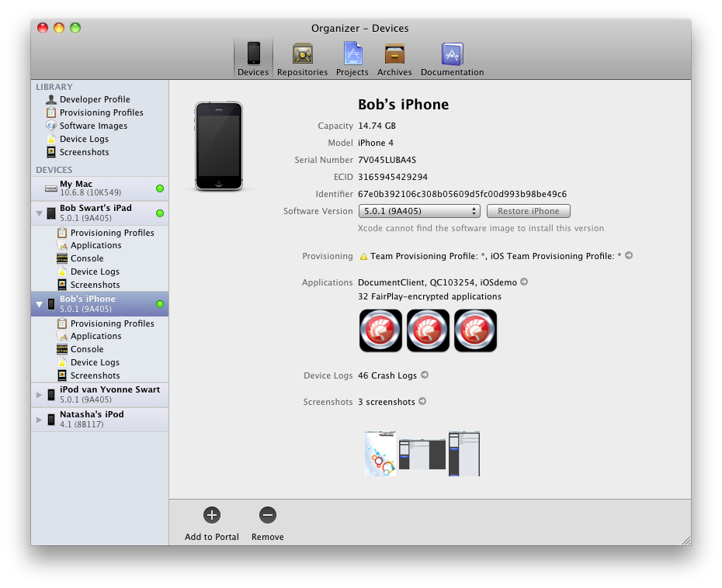Switch to the Repositories tab
This screenshot has height=588, width=722.
pyautogui.click(x=303, y=58)
